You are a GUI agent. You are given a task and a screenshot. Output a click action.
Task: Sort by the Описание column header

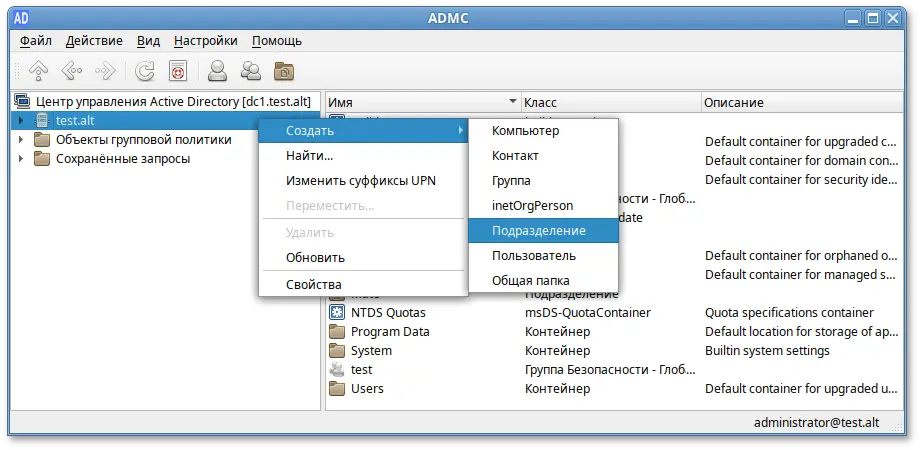pyautogui.click(x=802, y=102)
